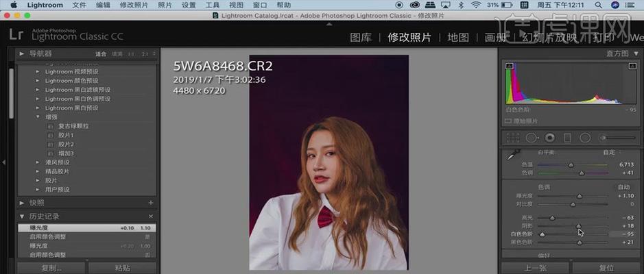Adjust the 色调 slider handle
Screen dimensions: 644x274
[581, 173]
